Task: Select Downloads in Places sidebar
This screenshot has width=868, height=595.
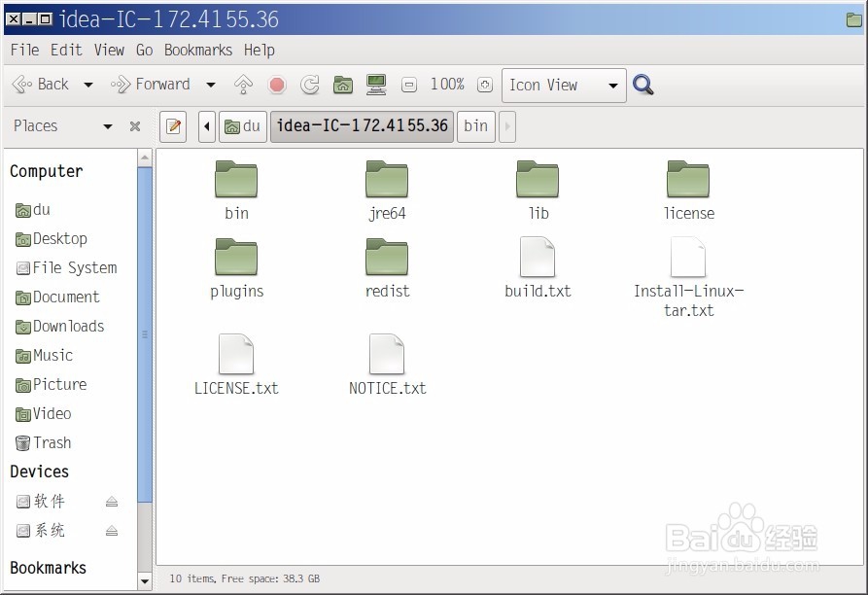Action: click(59, 327)
